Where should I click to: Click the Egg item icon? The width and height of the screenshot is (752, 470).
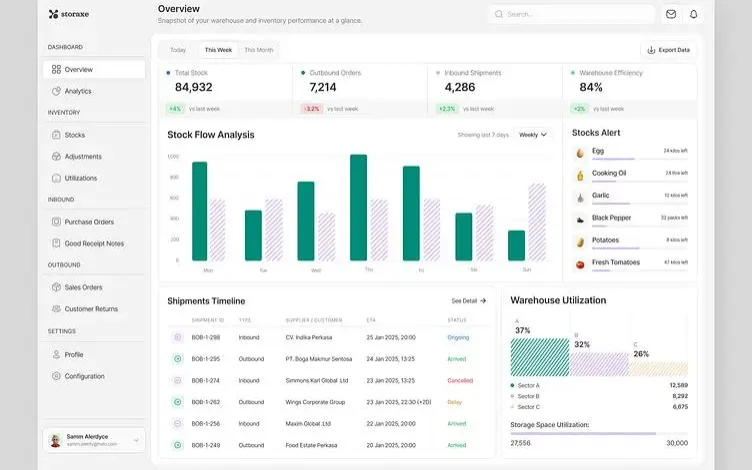[x=580, y=153]
